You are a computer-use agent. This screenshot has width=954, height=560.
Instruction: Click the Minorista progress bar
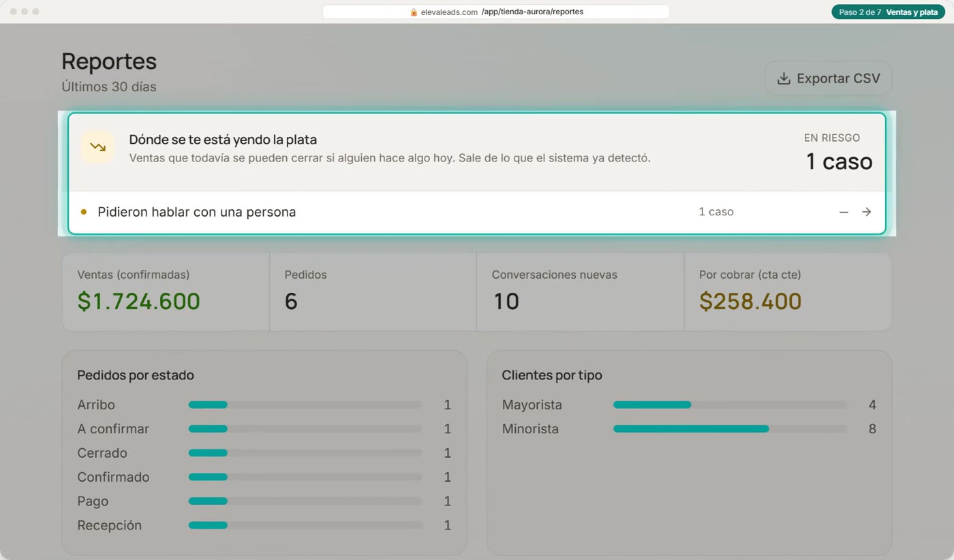pos(730,429)
